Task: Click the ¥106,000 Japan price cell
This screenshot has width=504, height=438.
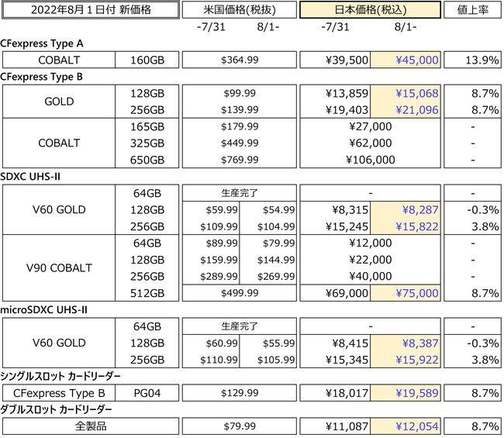Action: tap(370, 160)
